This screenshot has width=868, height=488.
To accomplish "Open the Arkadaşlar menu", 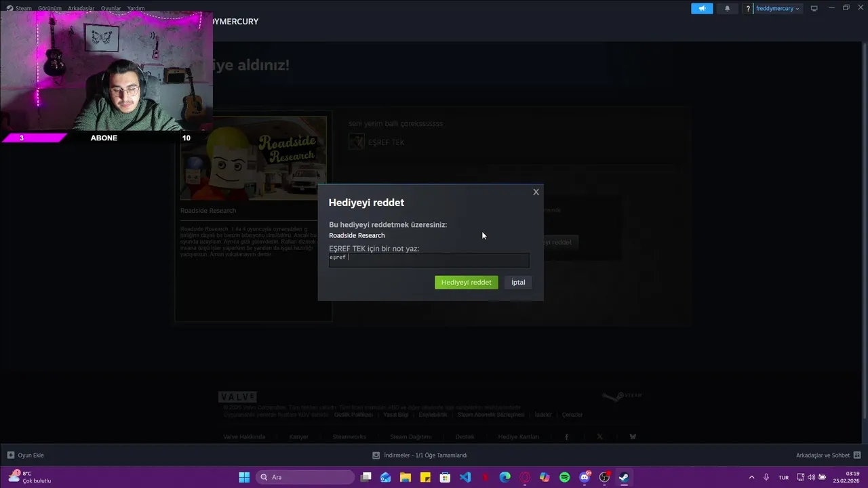I will [x=81, y=8].
